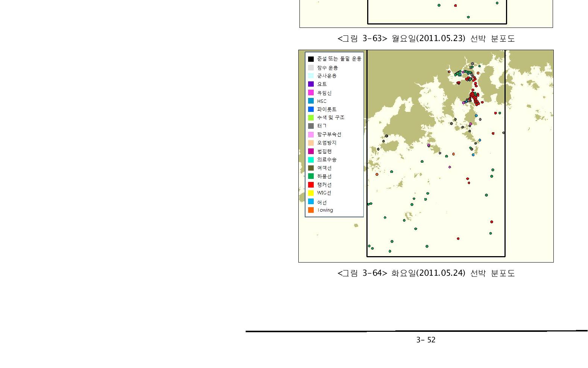This screenshot has height=368, width=588.
Task: Click the magenta 유람선 legend swatch
Action: (311, 93)
